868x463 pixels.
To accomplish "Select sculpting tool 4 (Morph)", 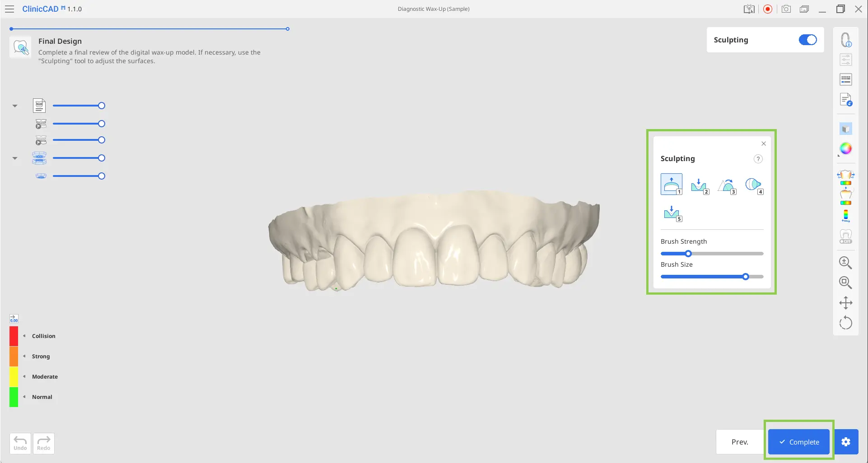I will [x=754, y=185].
